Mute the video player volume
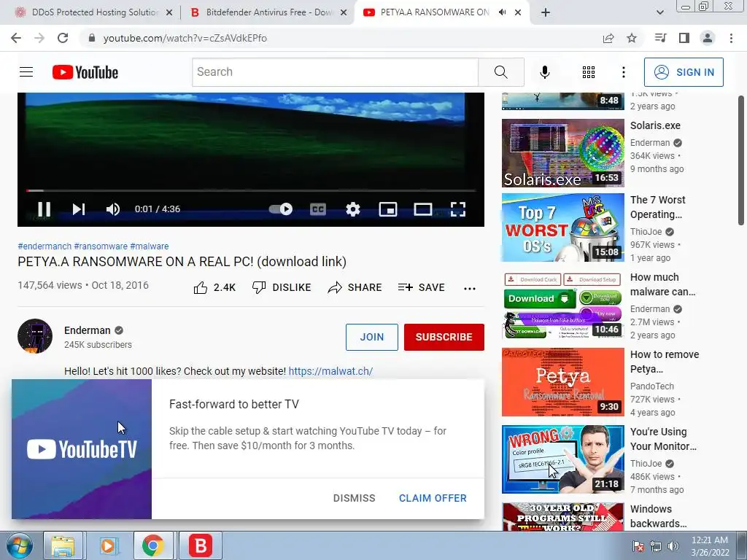The width and height of the screenshot is (747, 560). click(x=113, y=209)
